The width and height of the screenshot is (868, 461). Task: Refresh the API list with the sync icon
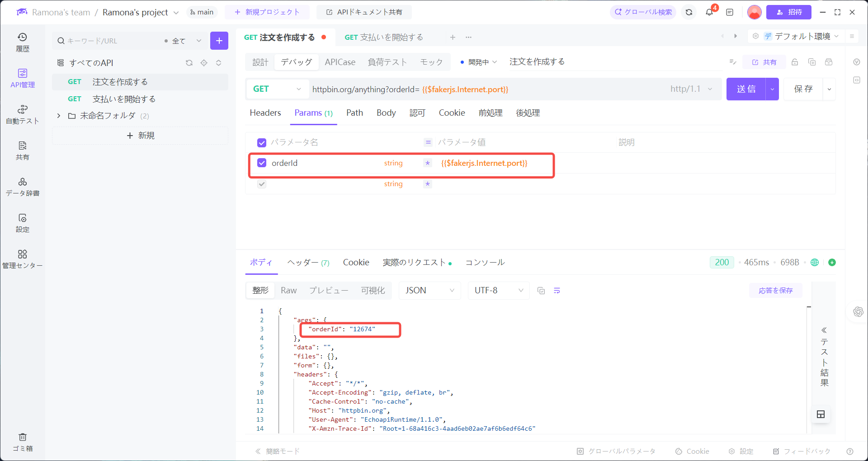tap(189, 63)
